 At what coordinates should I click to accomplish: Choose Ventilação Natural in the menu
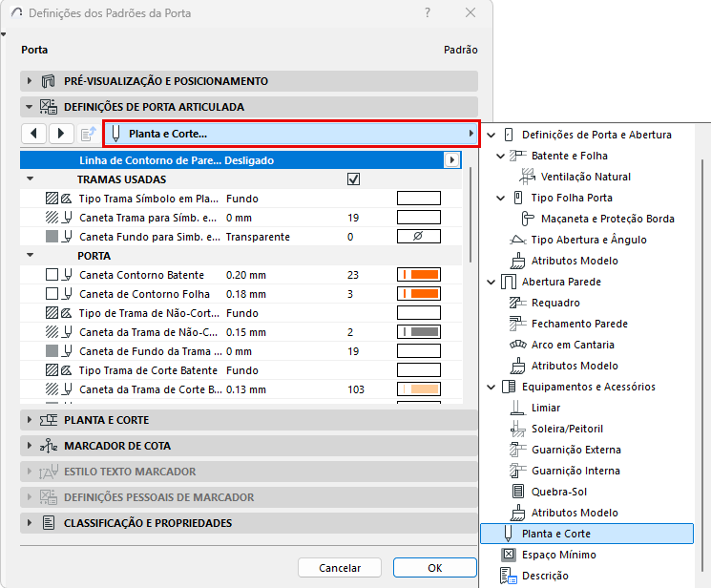[x=585, y=177]
